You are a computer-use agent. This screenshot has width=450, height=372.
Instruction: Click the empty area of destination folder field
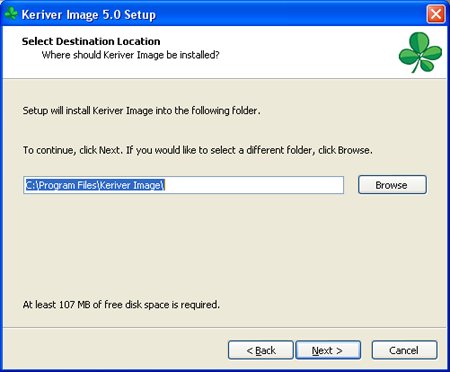pos(253,185)
